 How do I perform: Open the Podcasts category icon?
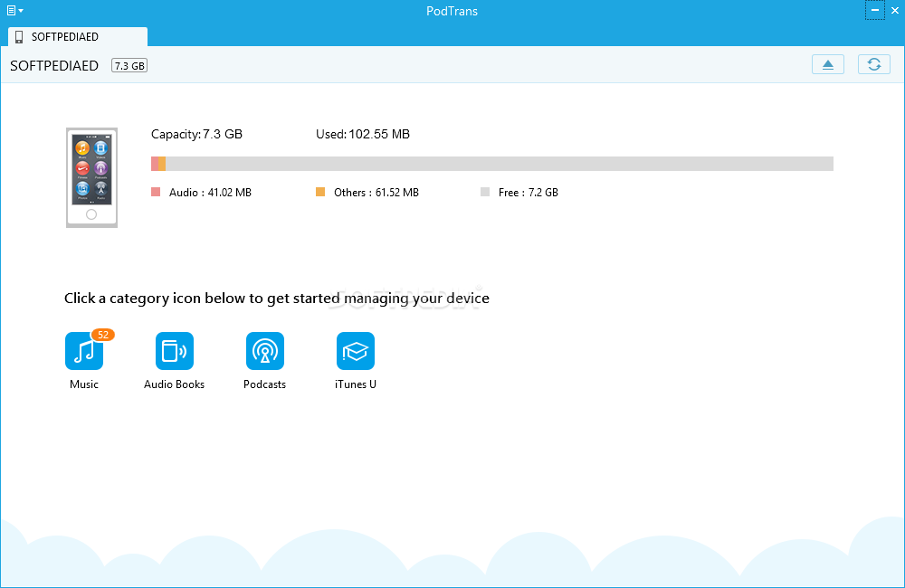click(265, 351)
